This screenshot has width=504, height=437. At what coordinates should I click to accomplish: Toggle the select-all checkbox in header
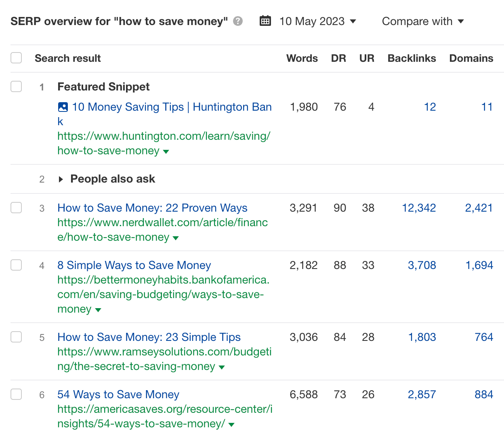pyautogui.click(x=16, y=58)
